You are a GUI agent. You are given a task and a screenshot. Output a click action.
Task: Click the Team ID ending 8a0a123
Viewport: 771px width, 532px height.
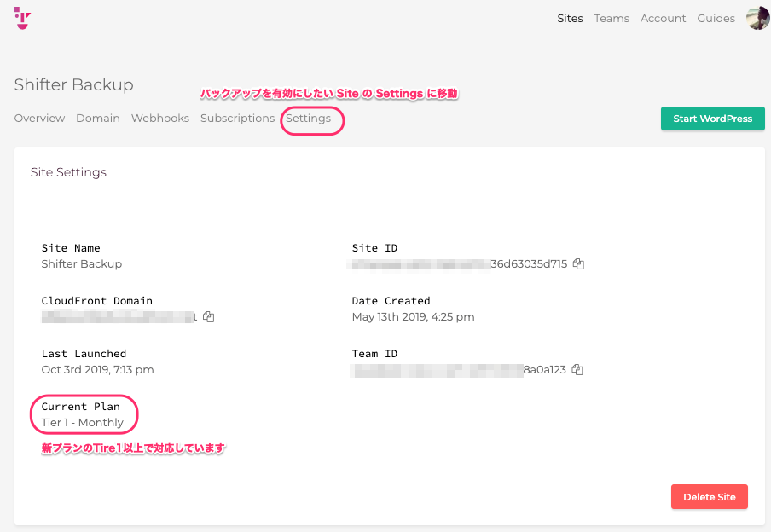coord(458,370)
